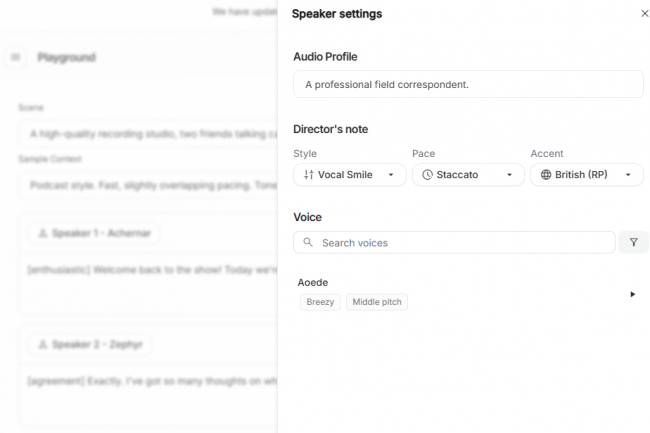Click the Accent globe icon
This screenshot has width=650, height=433.
pos(545,174)
